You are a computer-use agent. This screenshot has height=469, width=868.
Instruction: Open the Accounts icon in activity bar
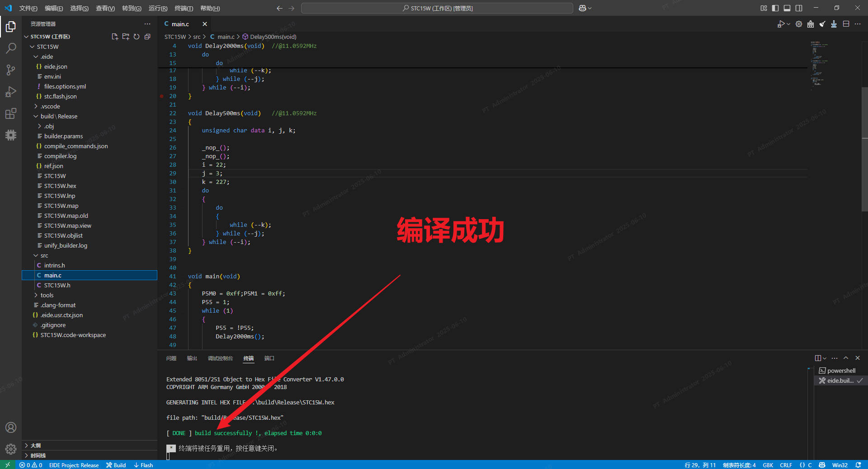(x=11, y=427)
